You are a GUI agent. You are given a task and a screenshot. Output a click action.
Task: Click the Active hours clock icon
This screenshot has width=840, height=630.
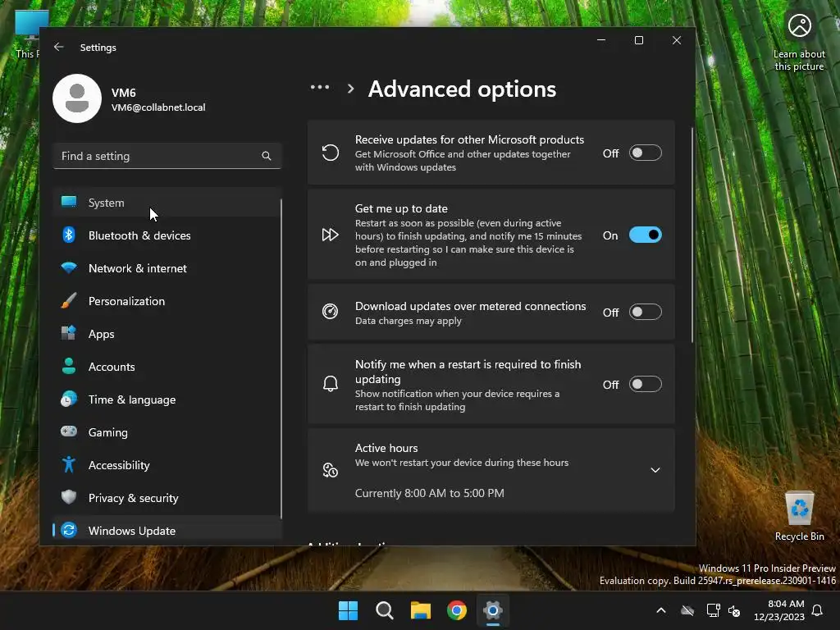click(x=330, y=470)
